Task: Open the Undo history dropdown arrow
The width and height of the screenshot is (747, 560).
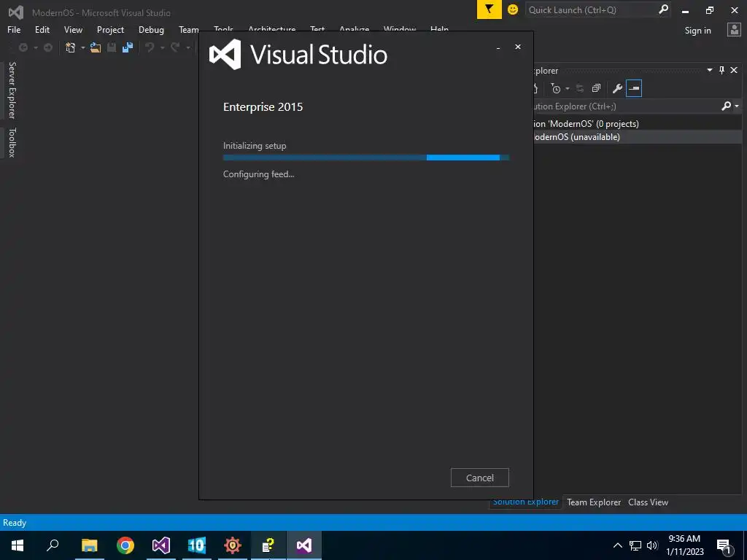Action: point(162,47)
